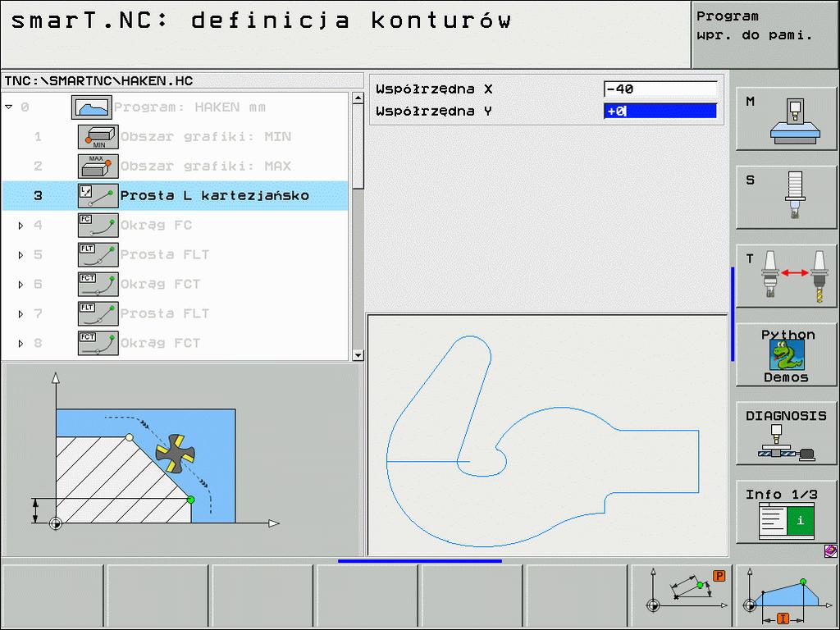Click the Współrzędna Y input field
Viewport: 840px width, 630px height.
[x=660, y=112]
